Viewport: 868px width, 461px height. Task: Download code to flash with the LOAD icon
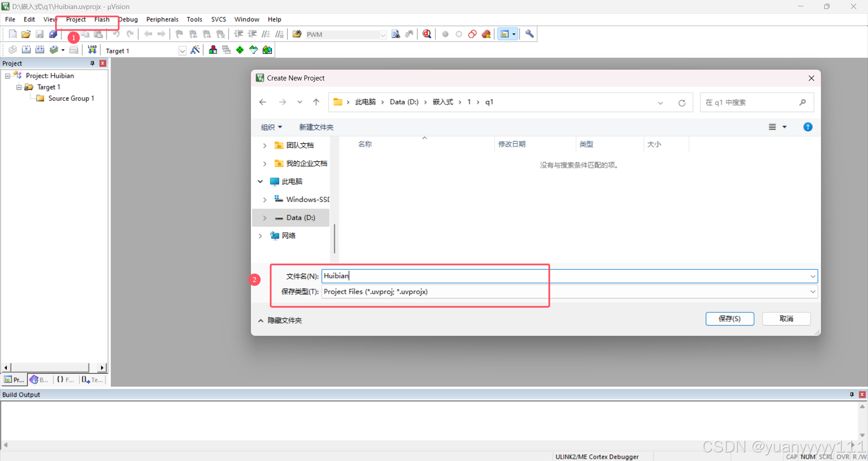(92, 50)
